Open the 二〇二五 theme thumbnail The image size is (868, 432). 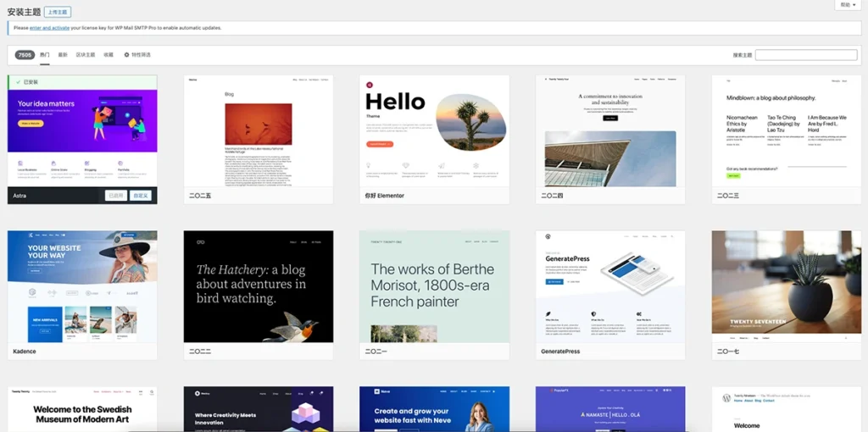[259, 131]
